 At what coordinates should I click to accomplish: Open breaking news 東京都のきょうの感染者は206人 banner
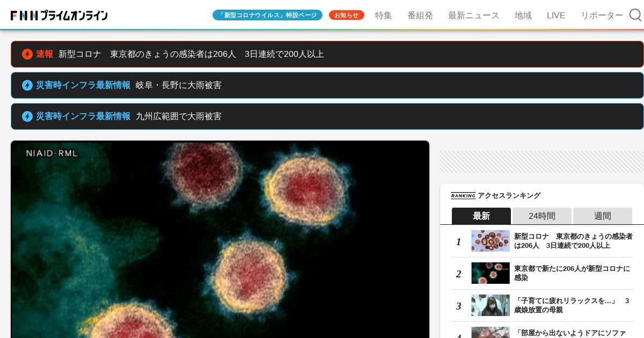(327, 54)
